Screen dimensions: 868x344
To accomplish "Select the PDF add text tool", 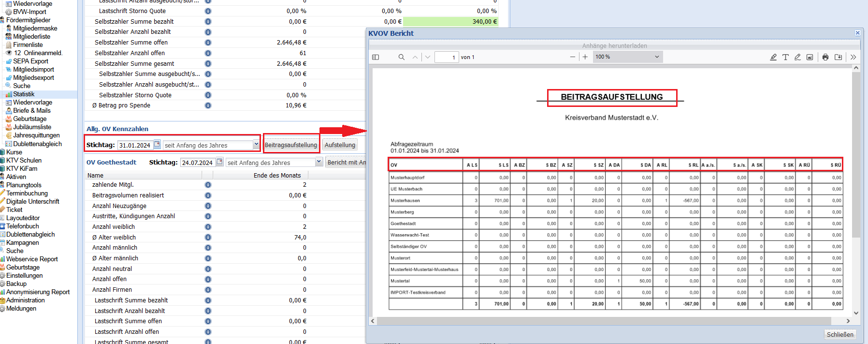I will [x=785, y=57].
